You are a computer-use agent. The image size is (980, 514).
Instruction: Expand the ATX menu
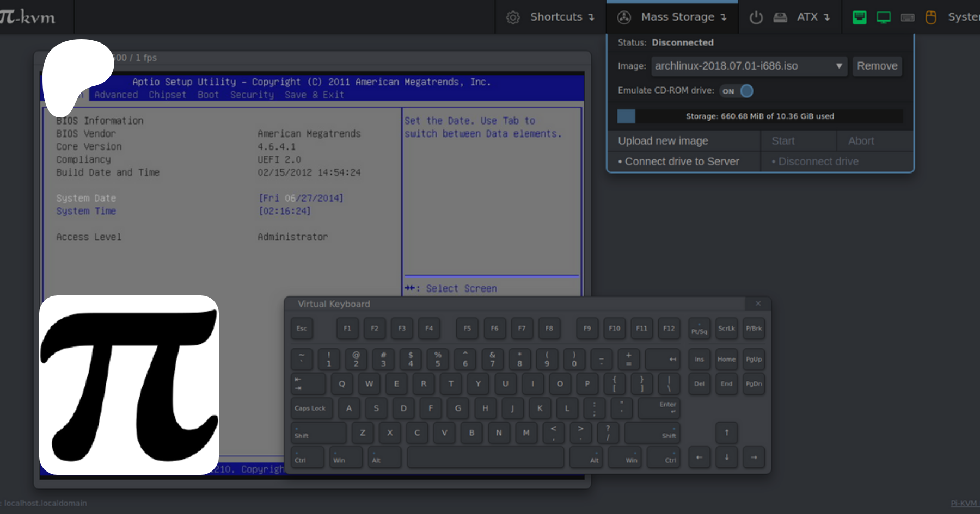click(x=813, y=17)
